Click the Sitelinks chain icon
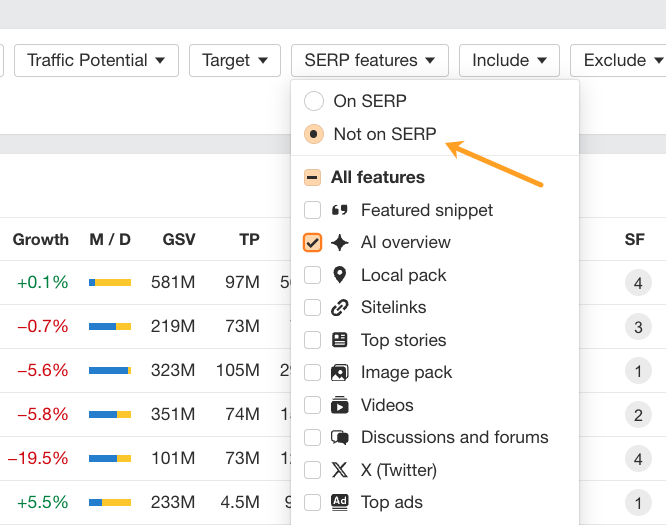This screenshot has height=525, width=666. coord(339,308)
